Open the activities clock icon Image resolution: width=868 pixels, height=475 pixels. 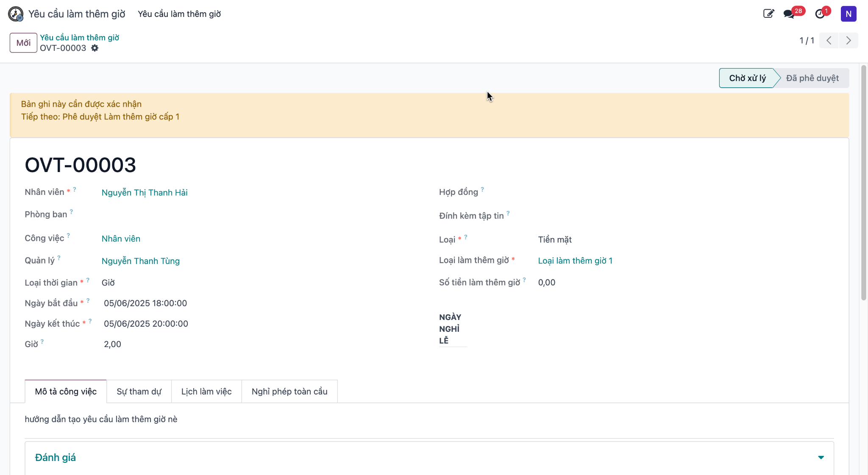[820, 14]
